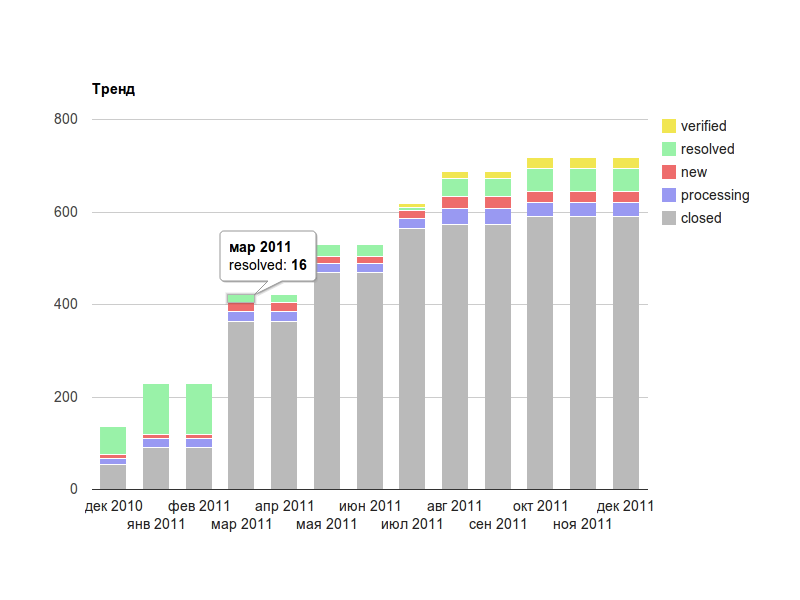The width and height of the screenshot is (800, 600).
Task: Click the 'мар 2011 resolved: 16' tooltip
Action: [x=267, y=256]
